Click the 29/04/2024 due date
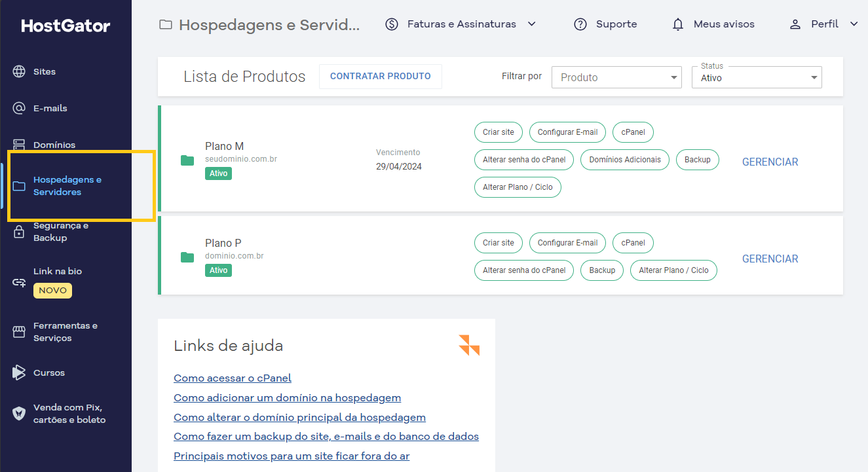 [399, 166]
